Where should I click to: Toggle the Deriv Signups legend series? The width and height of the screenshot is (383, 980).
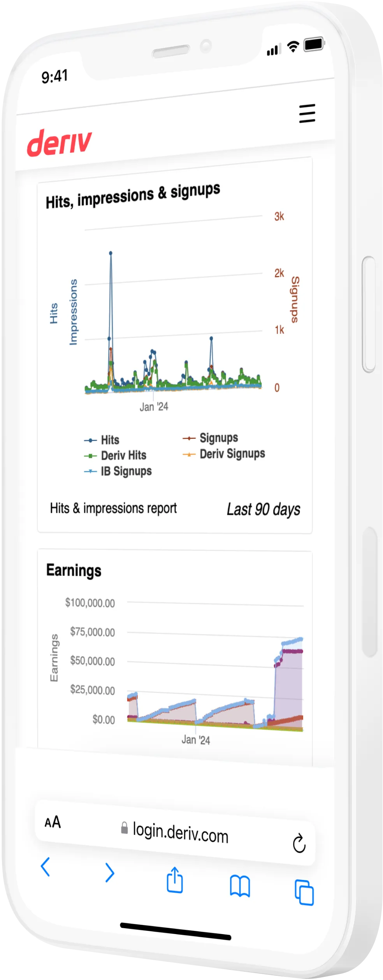224,454
